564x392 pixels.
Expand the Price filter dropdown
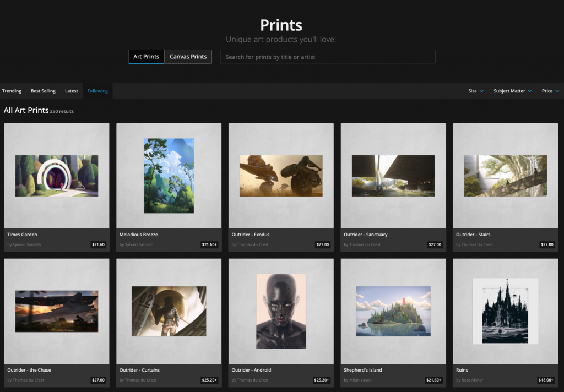550,91
